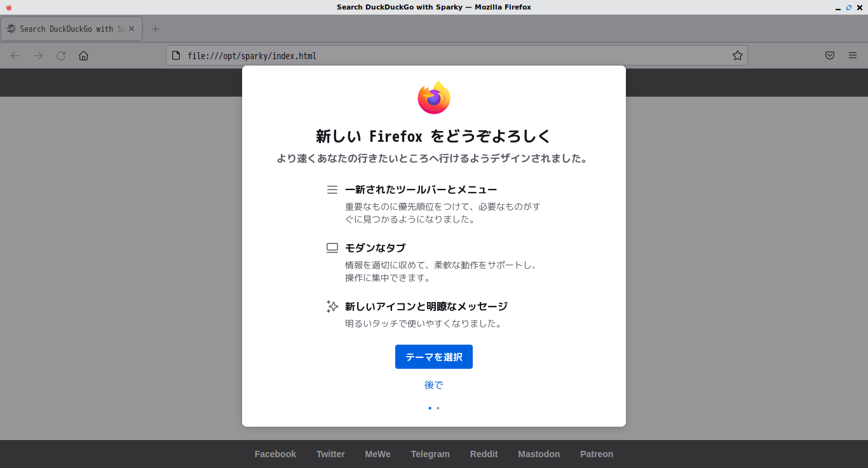Click the 一新されたツールバーとメニュー heading
The height and width of the screenshot is (468, 868).
click(421, 189)
